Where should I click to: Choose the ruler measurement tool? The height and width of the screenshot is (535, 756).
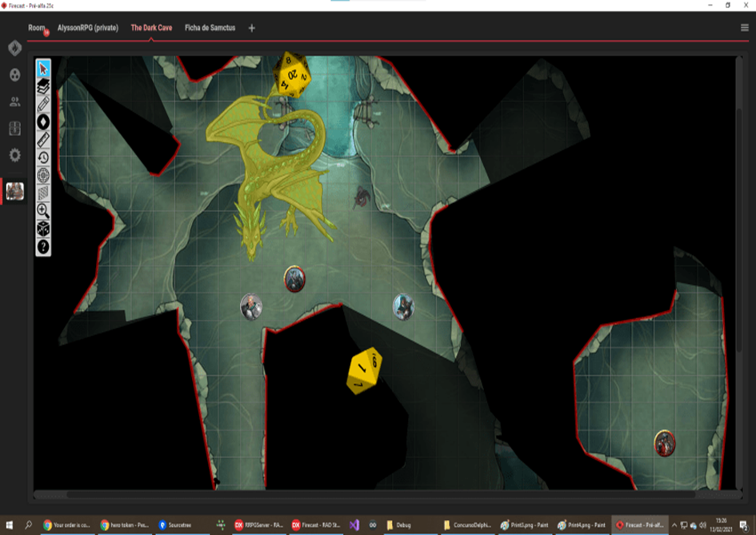(x=43, y=139)
